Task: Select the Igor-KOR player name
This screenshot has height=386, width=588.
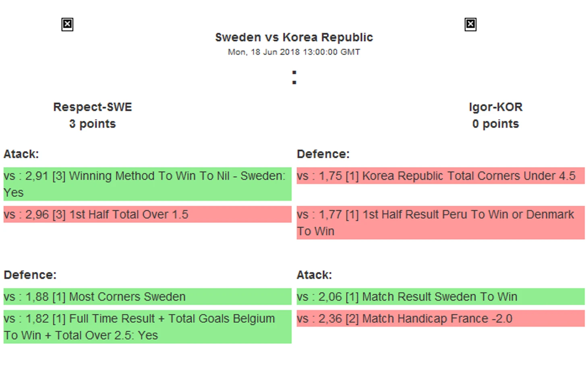Action: (495, 107)
